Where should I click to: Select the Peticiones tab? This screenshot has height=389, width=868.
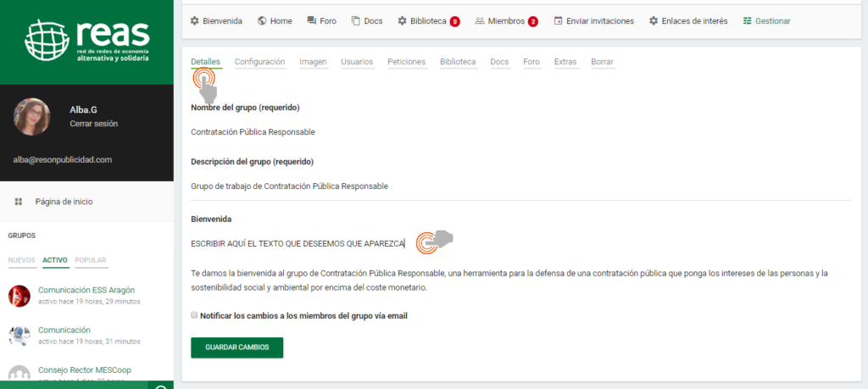tap(406, 62)
